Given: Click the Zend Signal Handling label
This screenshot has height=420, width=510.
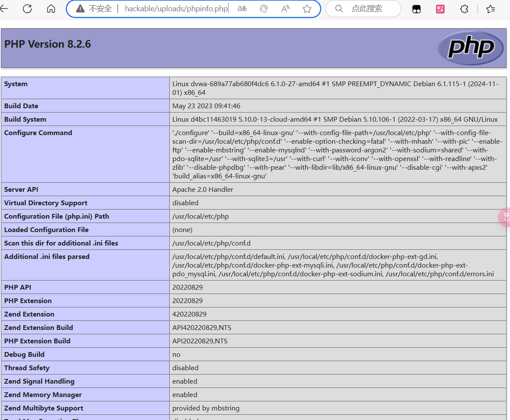Looking at the screenshot, I should pyautogui.click(x=39, y=381).
